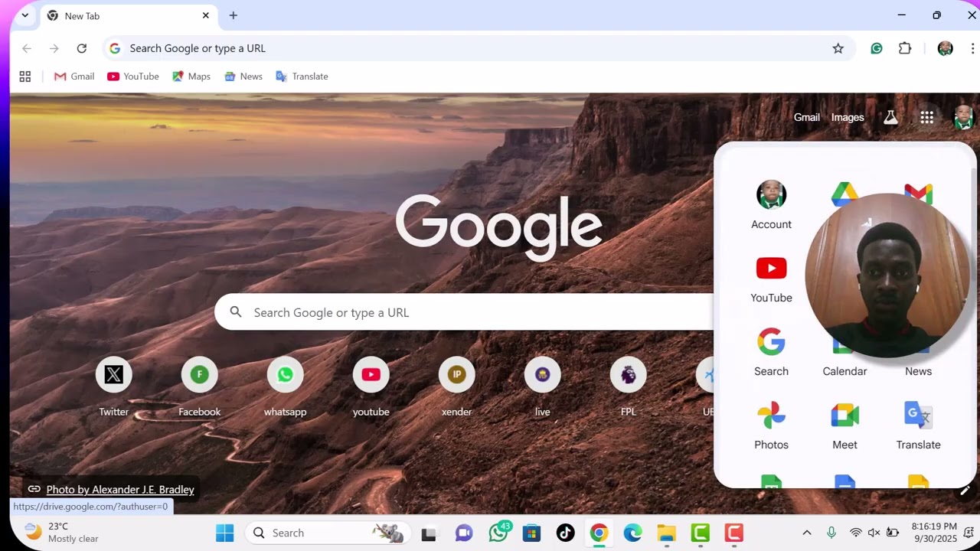
Task: Open Drive in the Google apps panel
Action: point(844,194)
